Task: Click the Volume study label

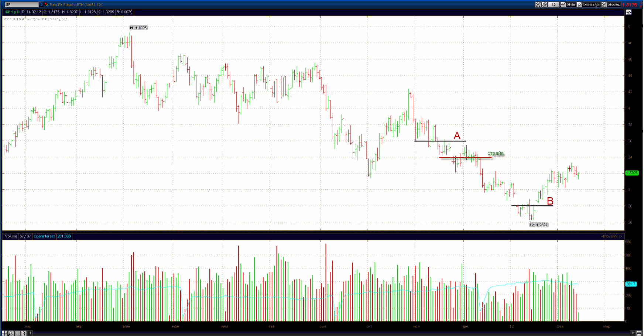Action: 11,236
